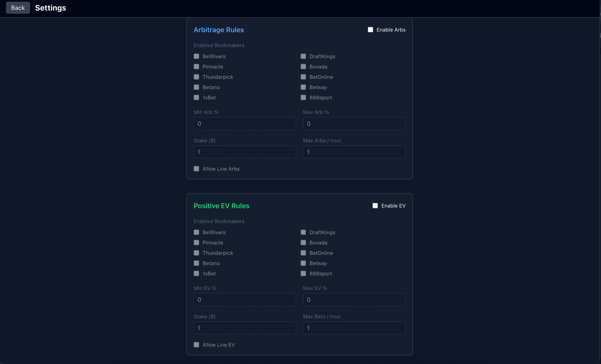Enable Pinnacle bookmaker for arbitrage

(x=196, y=66)
